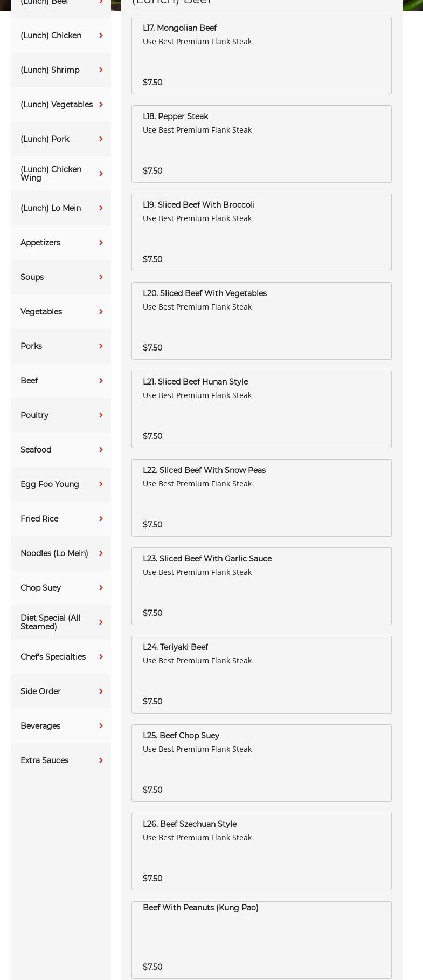Image resolution: width=423 pixels, height=980 pixels.
Task: Select the L22. Sliced Beef With Snow Peas card
Action: [x=261, y=498]
